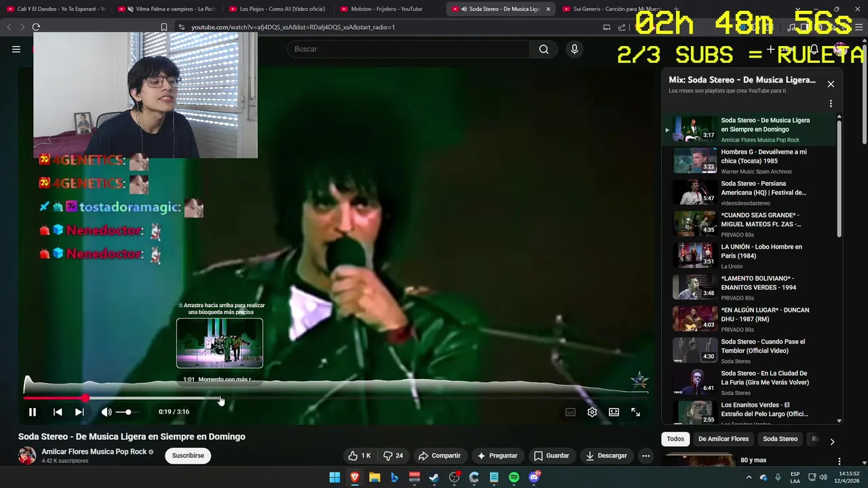Click the address bar share icon
Screen dimensions: 868x488
point(622,27)
